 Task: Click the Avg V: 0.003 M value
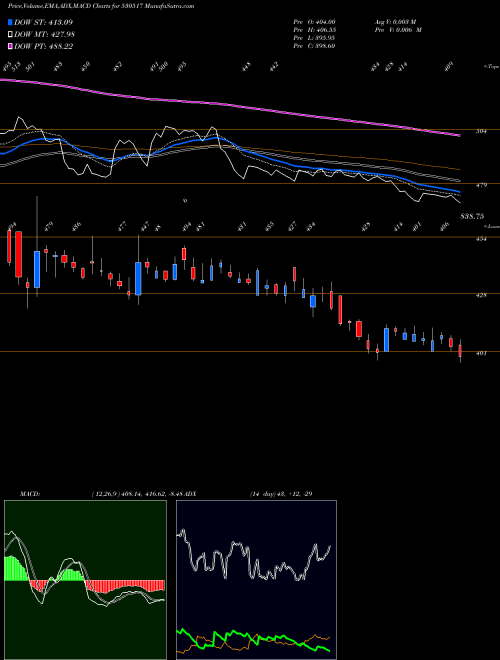click(x=395, y=22)
